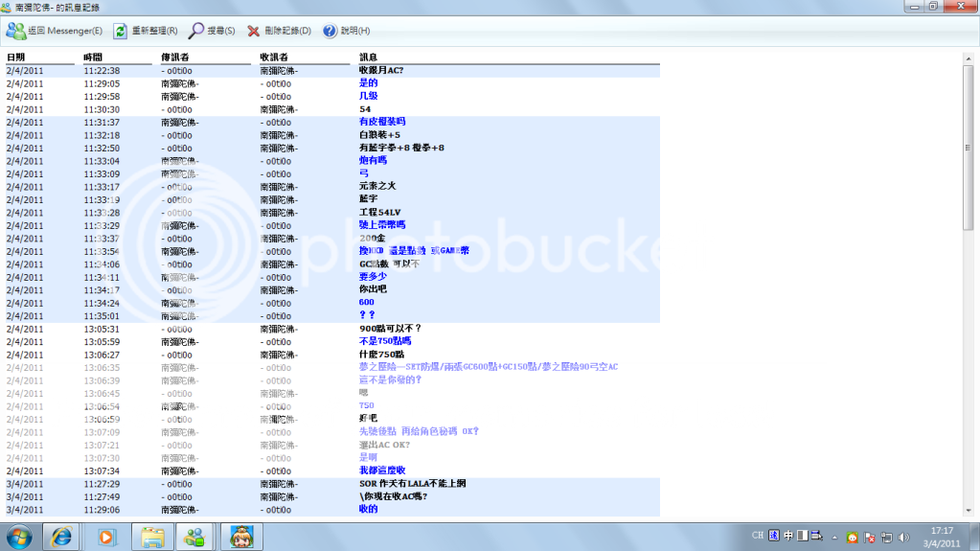Toggle the 中 Chinese input mode indicator

788,535
